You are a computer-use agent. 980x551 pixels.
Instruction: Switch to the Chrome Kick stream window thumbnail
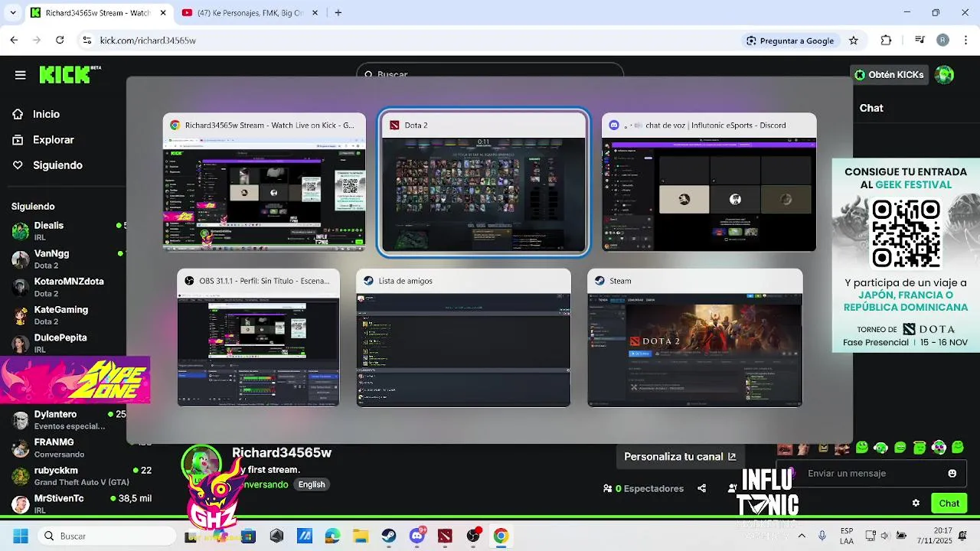click(x=264, y=182)
